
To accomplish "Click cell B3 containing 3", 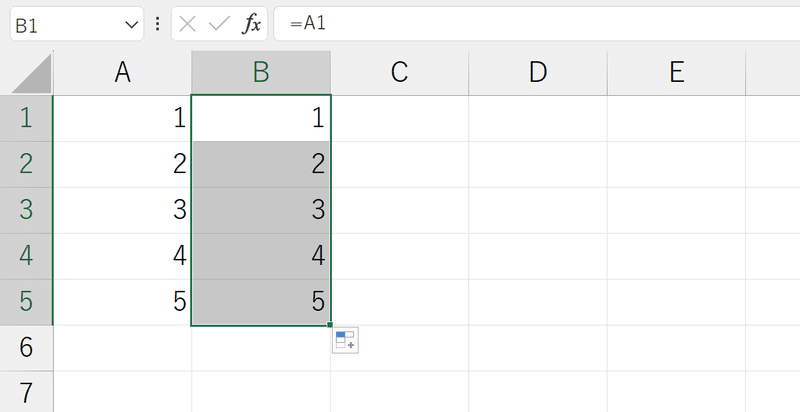I will coord(261,210).
